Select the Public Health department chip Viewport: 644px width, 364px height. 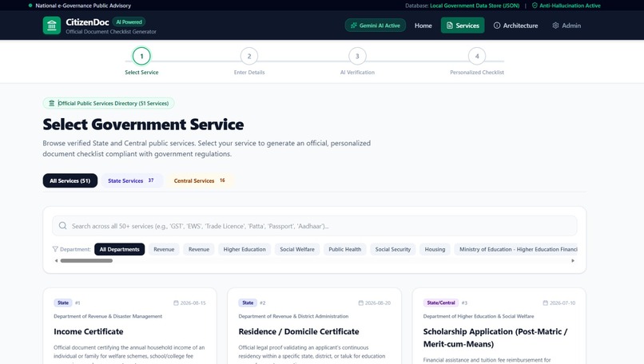point(344,249)
